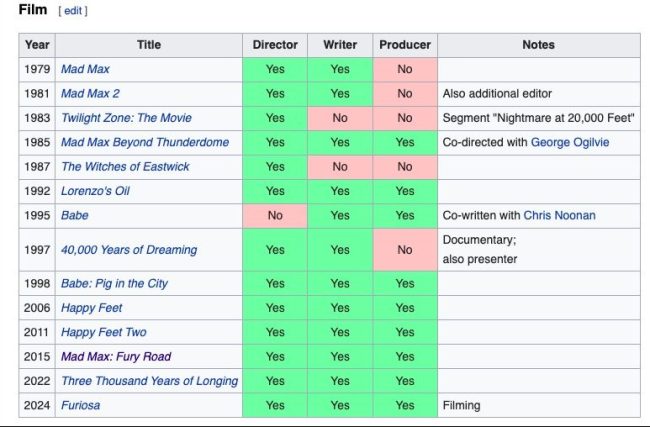
Task: Click the Happy Feet link
Action: [x=91, y=308]
